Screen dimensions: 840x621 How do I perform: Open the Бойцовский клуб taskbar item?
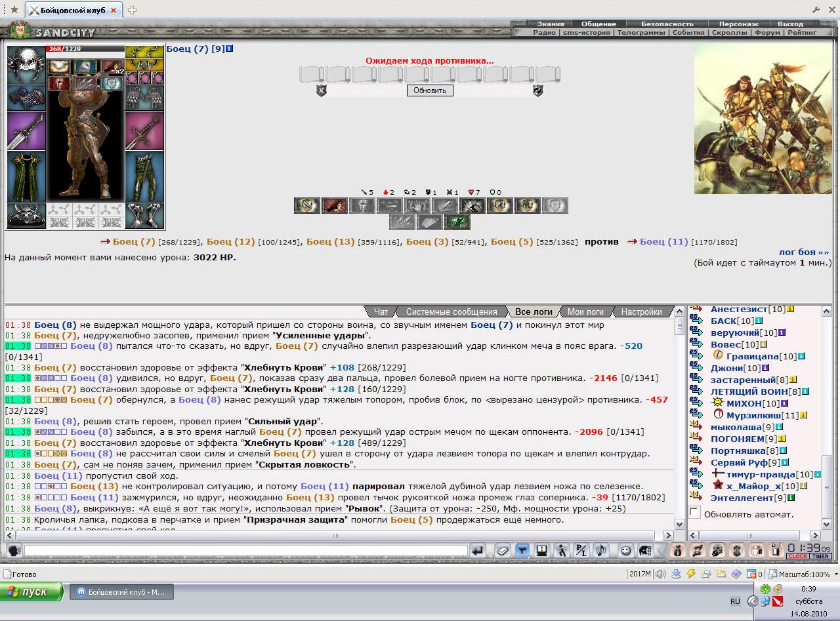(x=121, y=592)
